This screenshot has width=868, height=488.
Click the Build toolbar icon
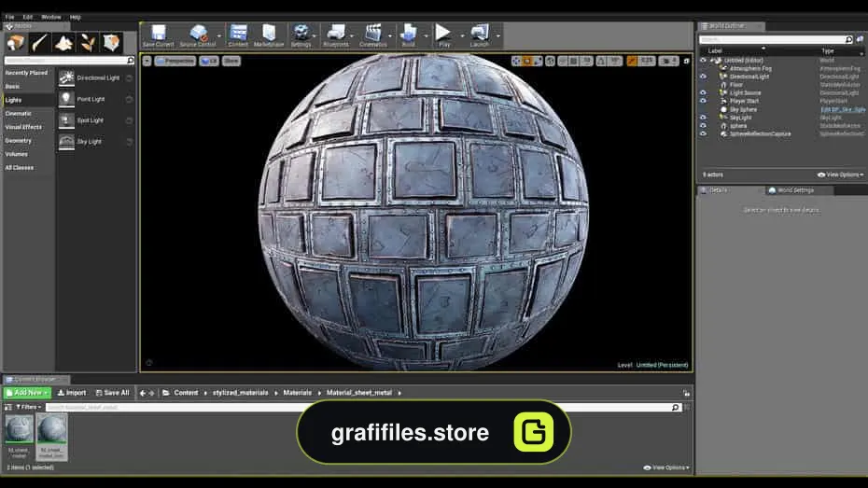[409, 35]
